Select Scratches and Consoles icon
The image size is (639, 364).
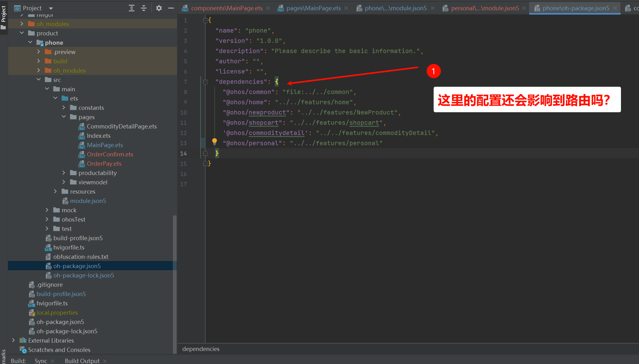pyautogui.click(x=23, y=350)
